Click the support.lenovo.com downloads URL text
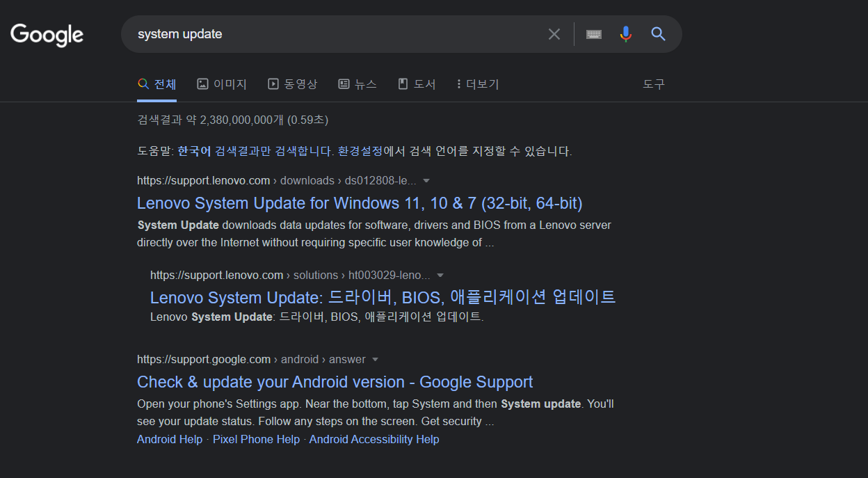The height and width of the screenshot is (478, 868). [277, 181]
